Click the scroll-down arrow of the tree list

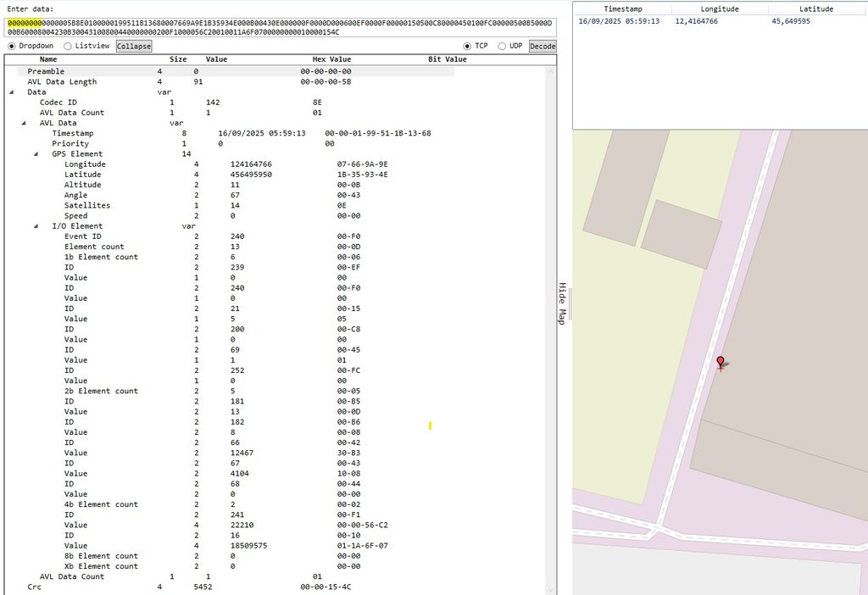coord(552,589)
